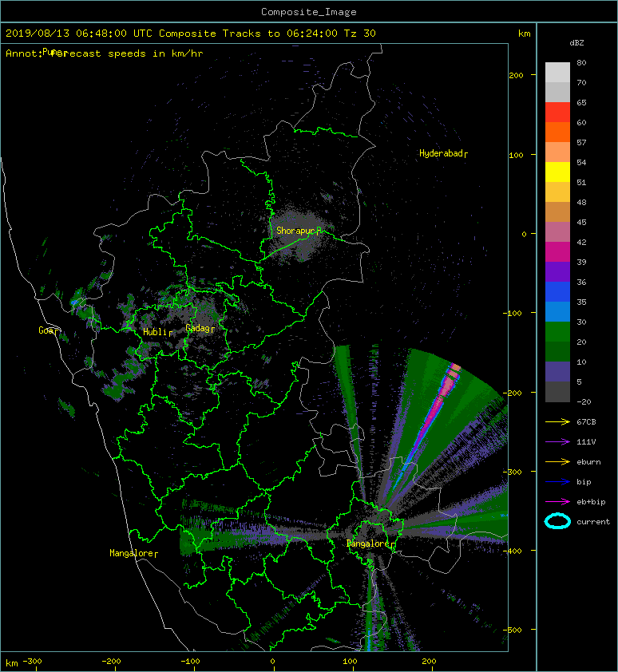This screenshot has height=672, width=618.
Task: Click the eb+bip legend label
Action: click(x=591, y=502)
